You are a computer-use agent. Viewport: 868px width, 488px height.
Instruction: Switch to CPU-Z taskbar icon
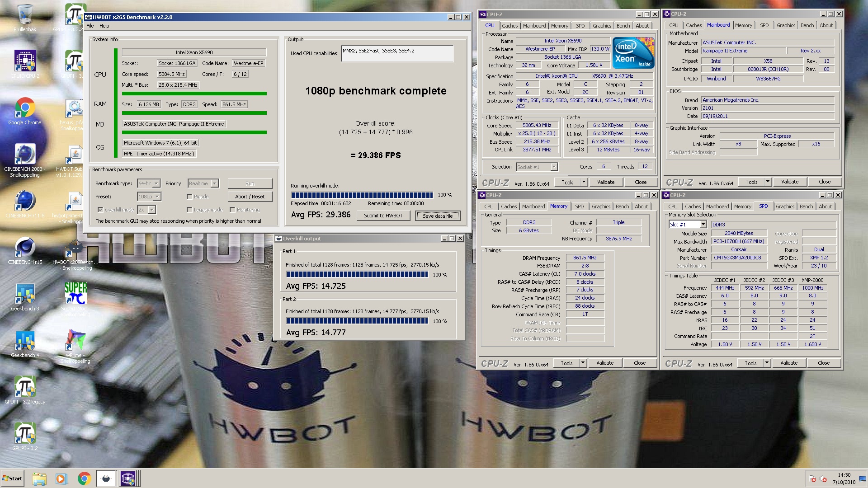pyautogui.click(x=128, y=479)
